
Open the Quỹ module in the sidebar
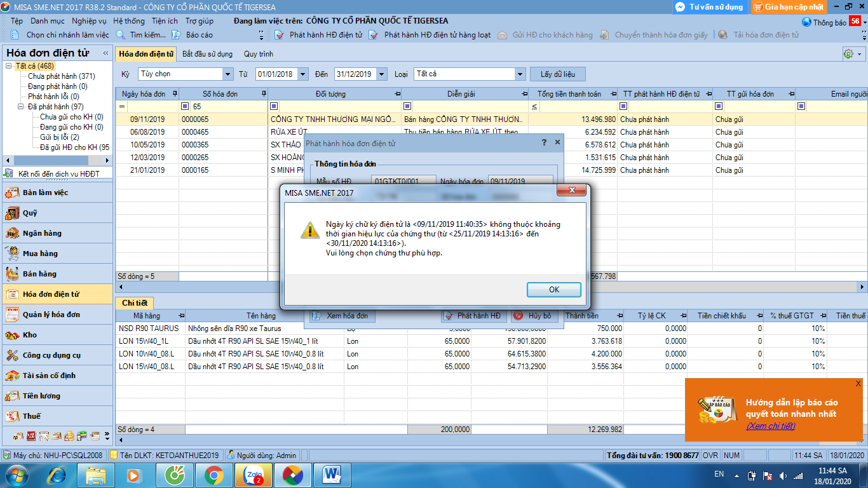(30, 213)
